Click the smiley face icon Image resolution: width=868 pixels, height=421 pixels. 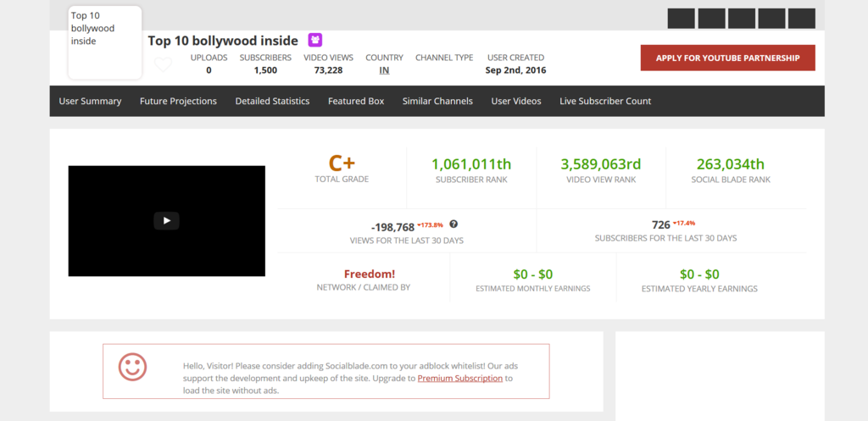click(x=133, y=367)
